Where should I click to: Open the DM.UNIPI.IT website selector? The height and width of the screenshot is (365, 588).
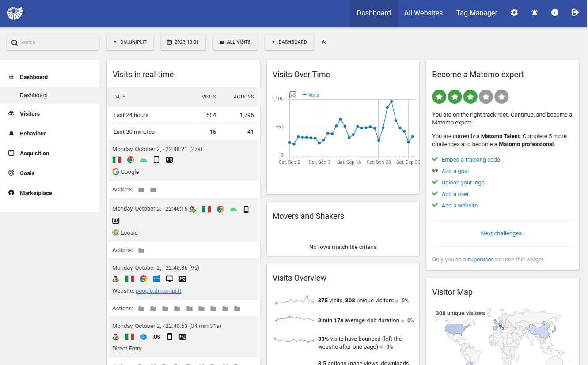click(130, 42)
